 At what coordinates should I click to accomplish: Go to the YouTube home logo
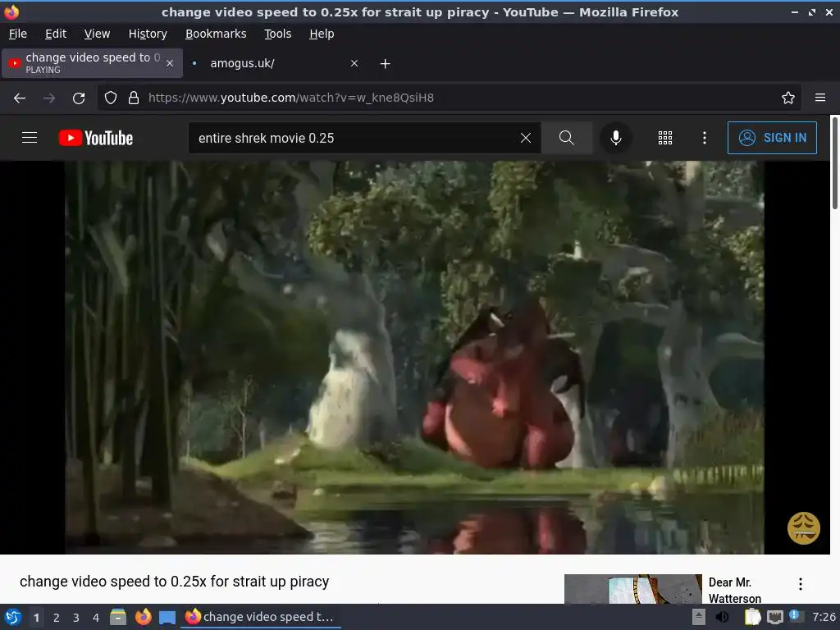click(96, 138)
